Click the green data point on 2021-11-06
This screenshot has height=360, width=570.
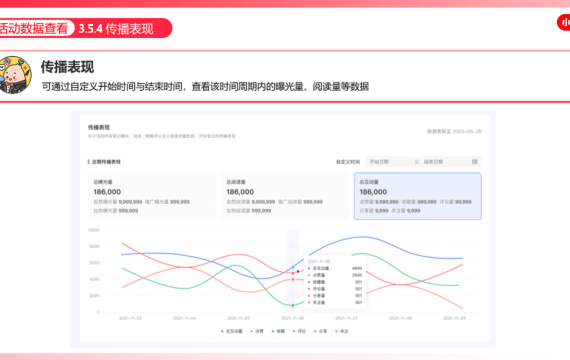(293, 305)
